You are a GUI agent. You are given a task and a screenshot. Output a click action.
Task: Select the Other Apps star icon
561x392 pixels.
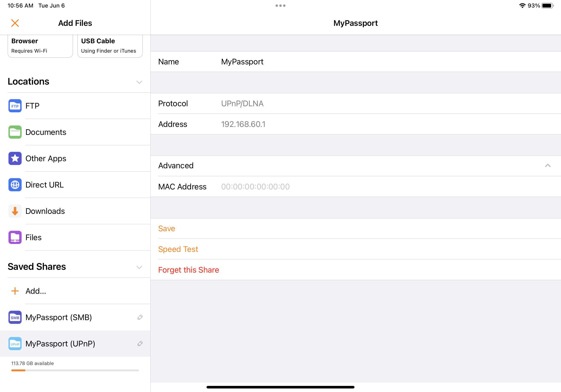(x=15, y=158)
